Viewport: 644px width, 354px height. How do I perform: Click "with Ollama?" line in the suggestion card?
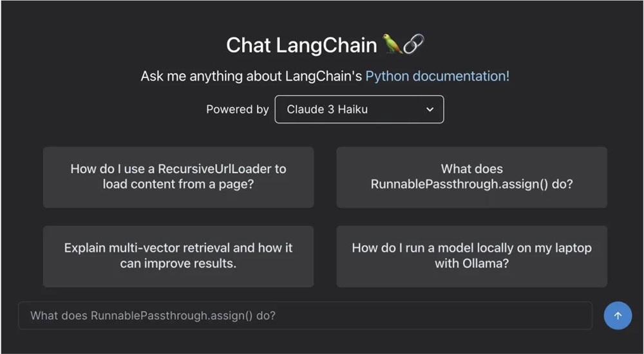tap(471, 263)
